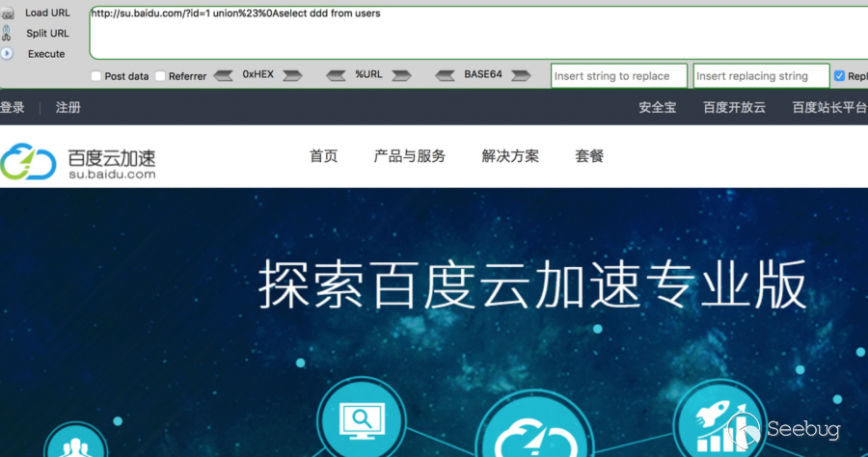The height and width of the screenshot is (457, 868).
Task: Click the BASE64 label
Action: [x=483, y=74]
